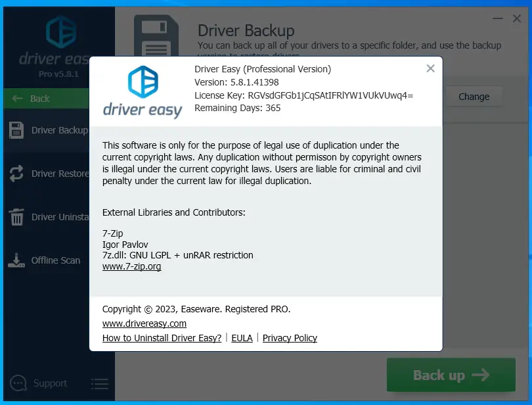Click the Driver Easy logo in the dialog
The image size is (532, 405).
[142, 89]
